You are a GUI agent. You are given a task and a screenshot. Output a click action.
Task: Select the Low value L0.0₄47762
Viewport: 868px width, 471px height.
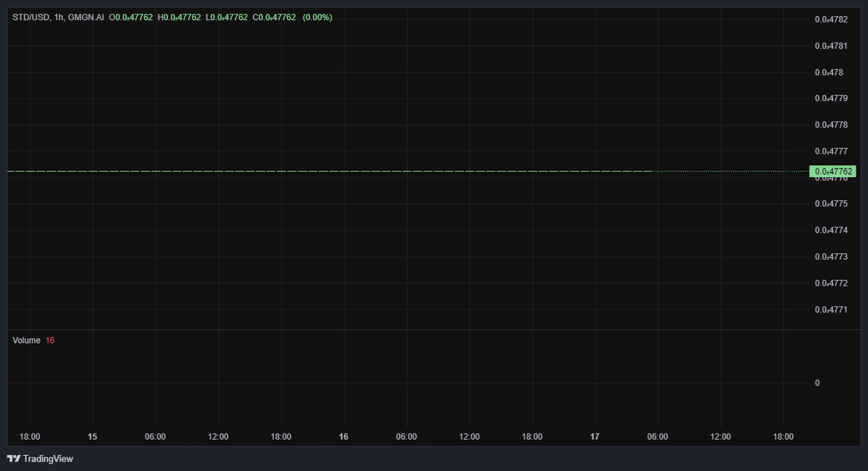pos(226,17)
